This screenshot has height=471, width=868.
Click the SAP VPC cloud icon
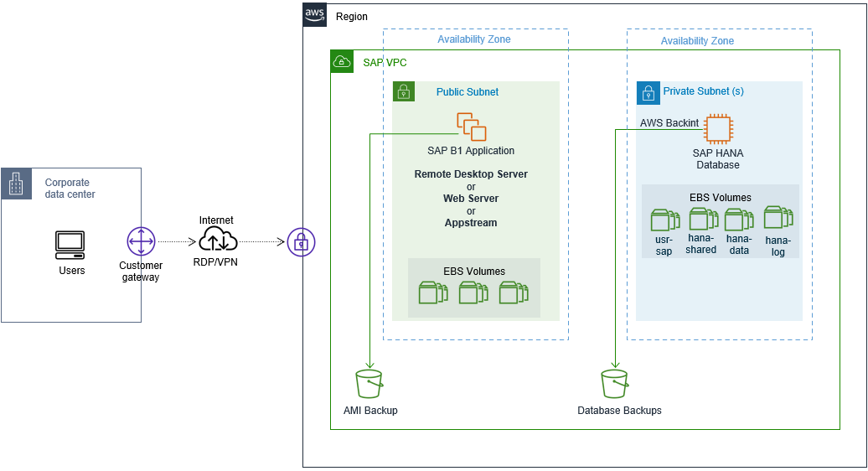coord(342,61)
